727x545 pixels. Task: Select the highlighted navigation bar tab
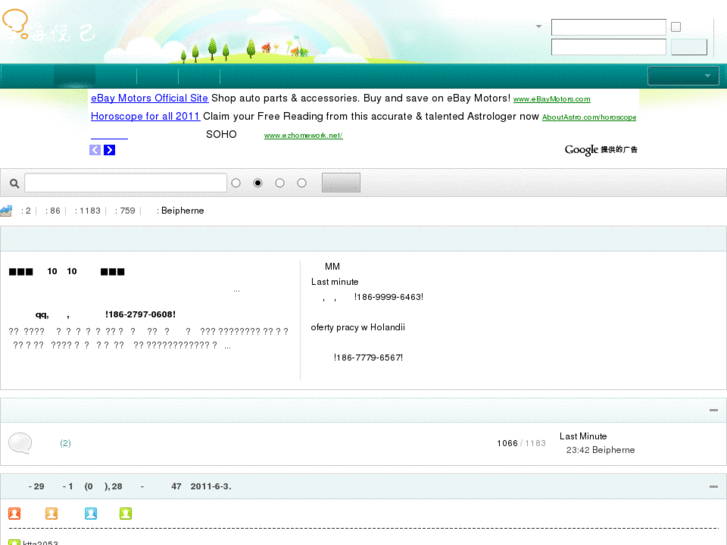(74, 76)
